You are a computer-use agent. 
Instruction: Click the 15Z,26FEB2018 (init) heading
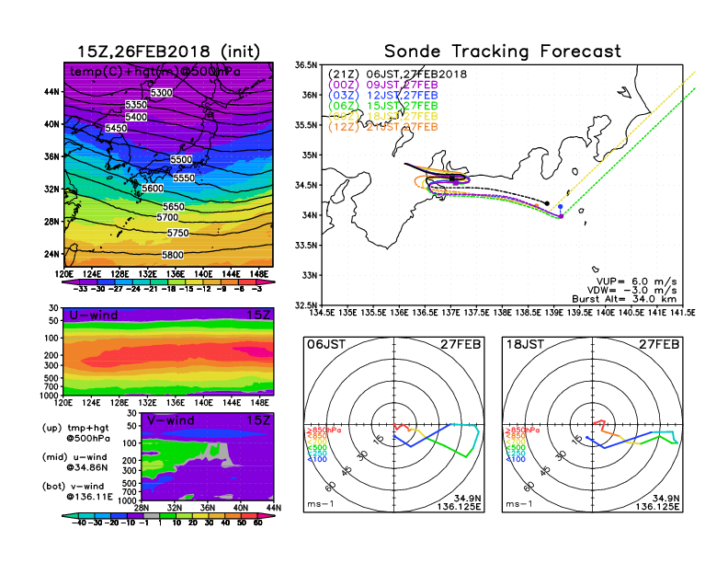[168, 51]
